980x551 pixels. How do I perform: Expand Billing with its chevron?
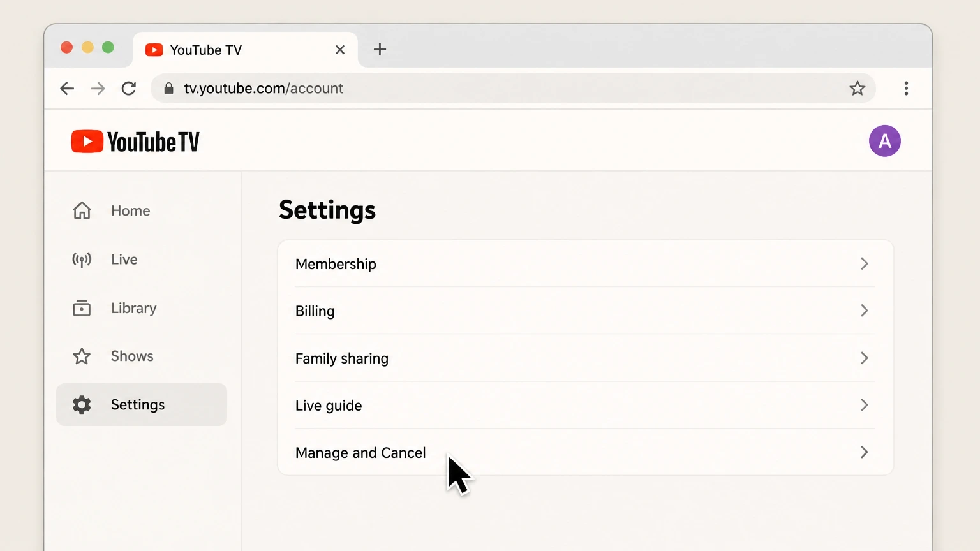865,311
